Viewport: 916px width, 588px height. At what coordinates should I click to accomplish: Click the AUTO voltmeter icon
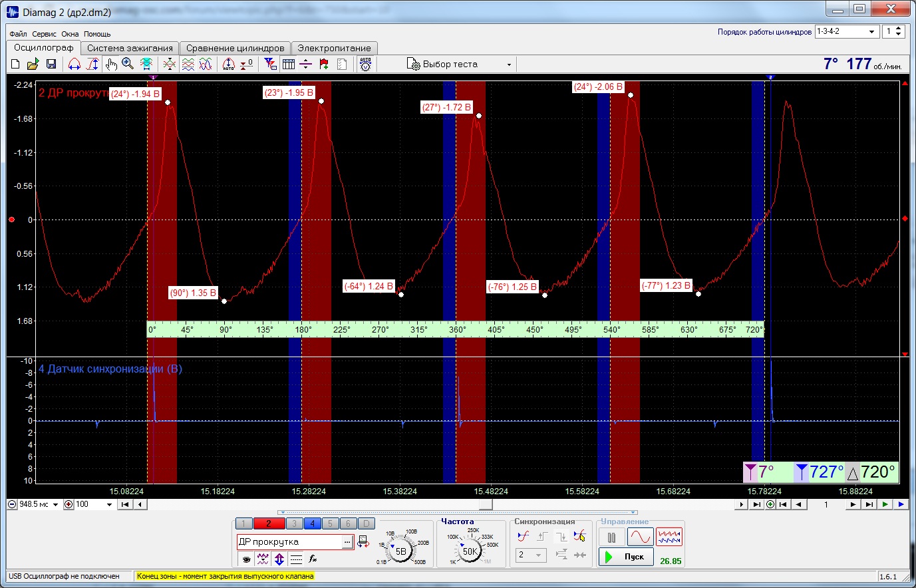point(365,64)
